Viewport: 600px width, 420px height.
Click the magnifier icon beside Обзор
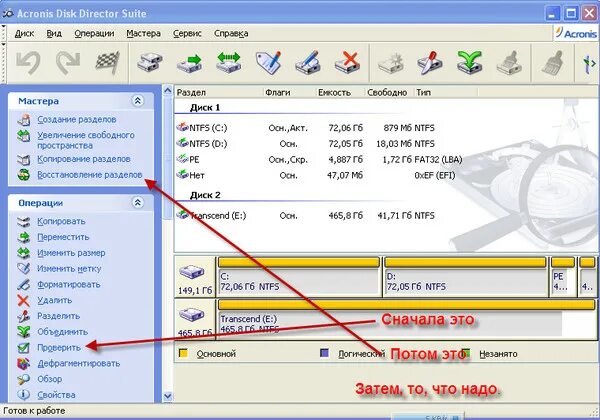23,379
